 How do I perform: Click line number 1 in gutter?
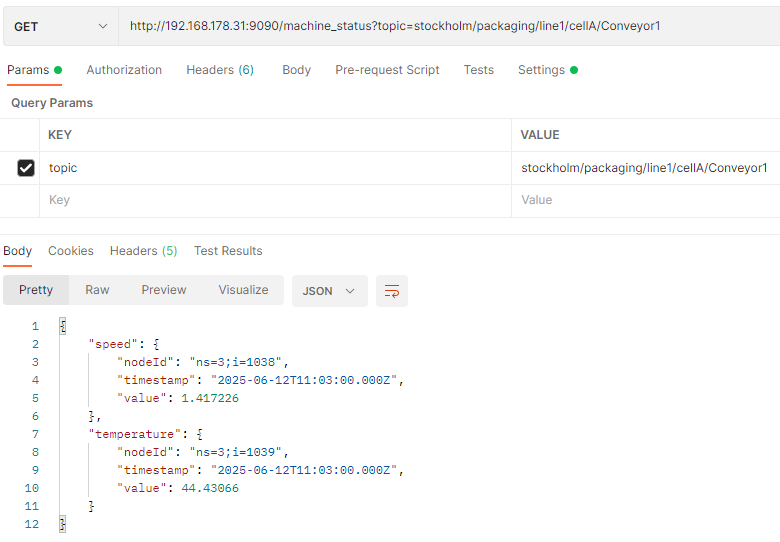(35, 326)
